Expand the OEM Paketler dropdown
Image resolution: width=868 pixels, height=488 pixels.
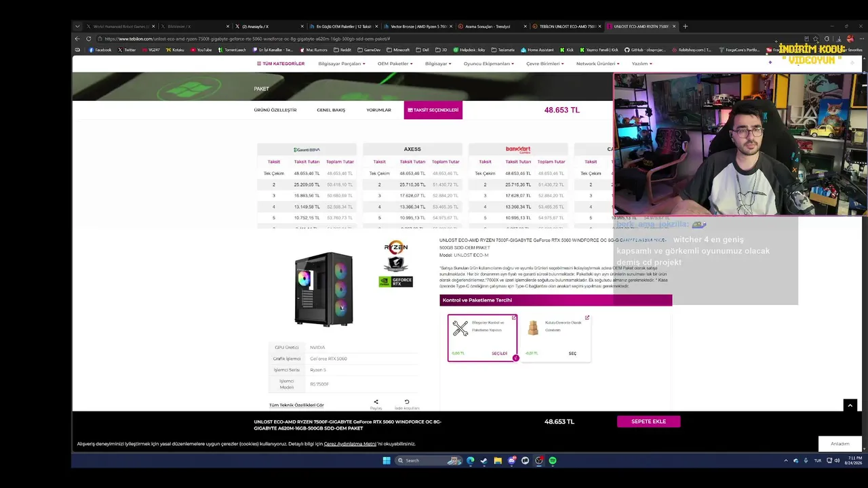tap(395, 64)
